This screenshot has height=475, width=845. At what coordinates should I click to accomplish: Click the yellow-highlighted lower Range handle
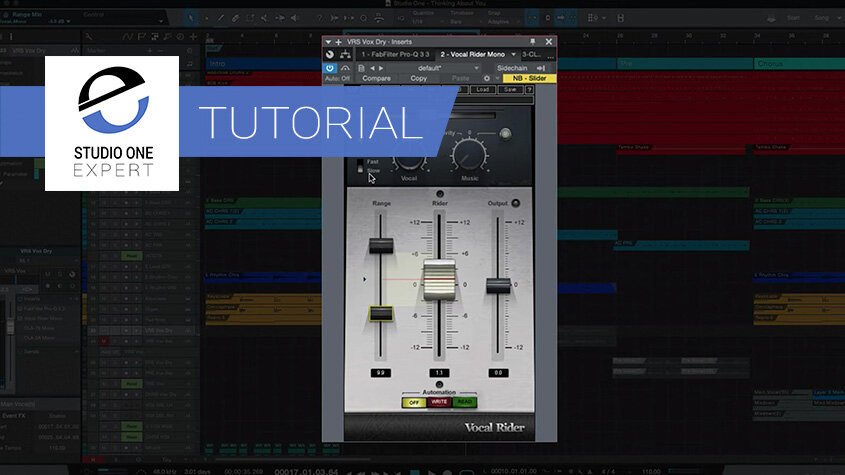click(x=381, y=313)
